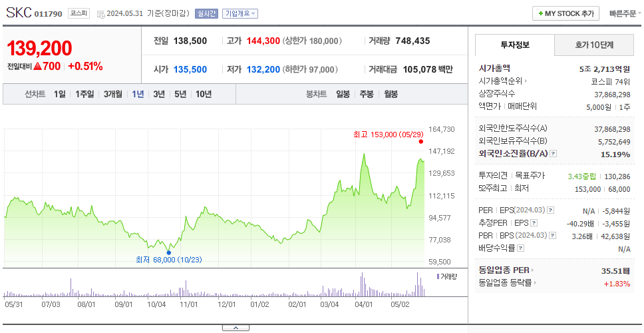Image resolution: width=644 pixels, height=333 pixels.
Task: Click target price 130,286
Action: (617, 176)
